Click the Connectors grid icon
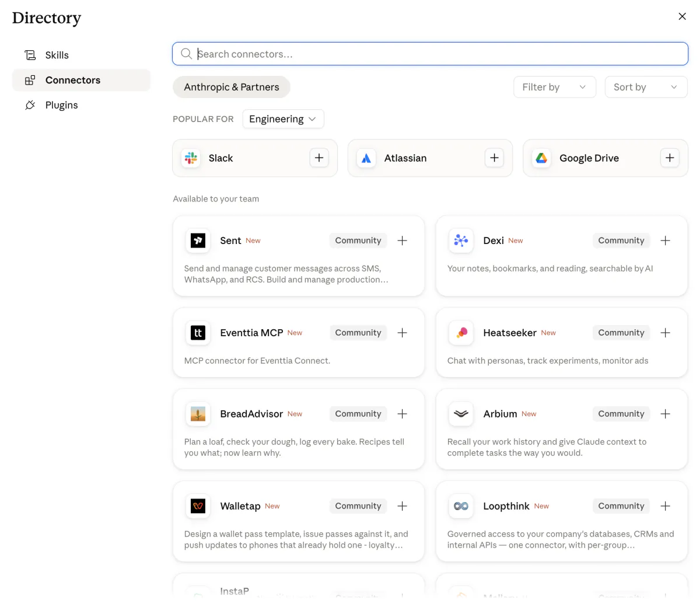 coord(30,80)
